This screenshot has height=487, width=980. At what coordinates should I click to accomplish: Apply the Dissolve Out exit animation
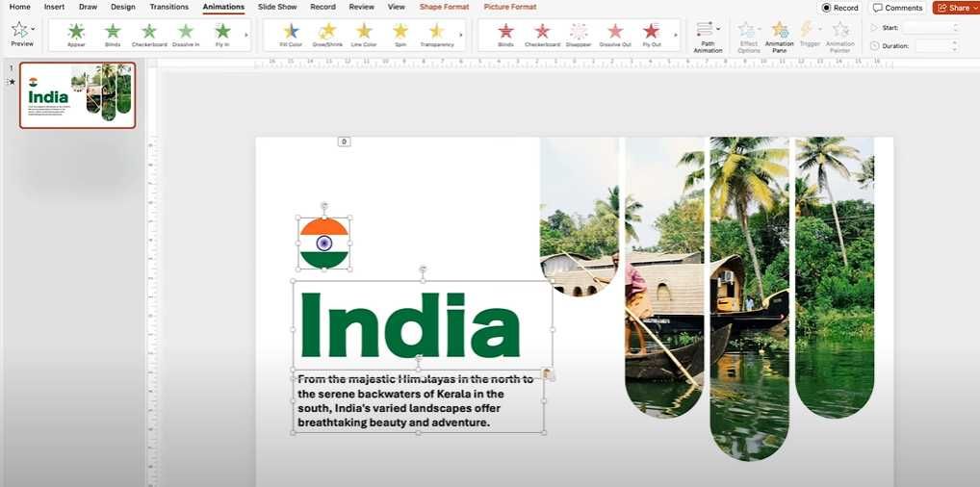pyautogui.click(x=615, y=35)
